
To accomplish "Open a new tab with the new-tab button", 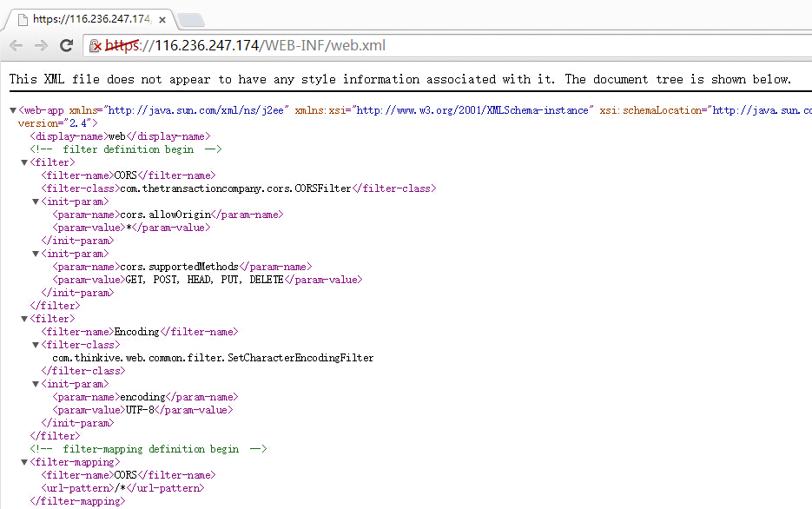I will 190,20.
